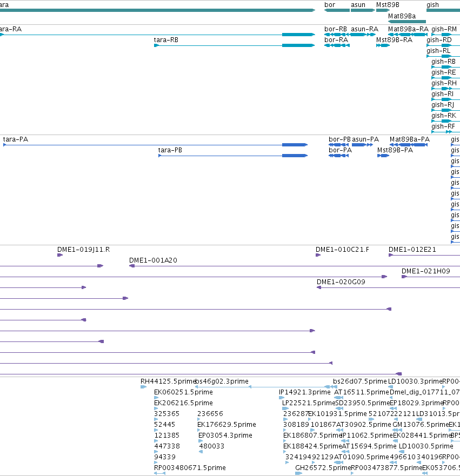
Task: Select tara-PA protein feature
Action: click(156, 145)
